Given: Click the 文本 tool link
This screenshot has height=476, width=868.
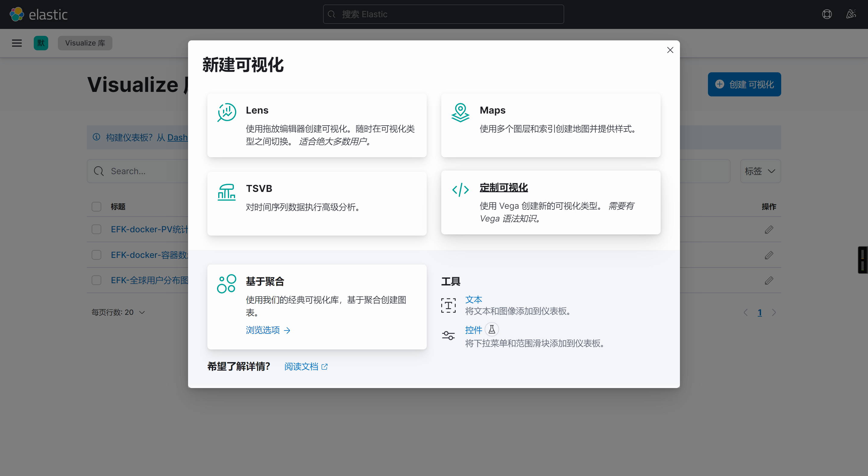Looking at the screenshot, I should point(473,299).
